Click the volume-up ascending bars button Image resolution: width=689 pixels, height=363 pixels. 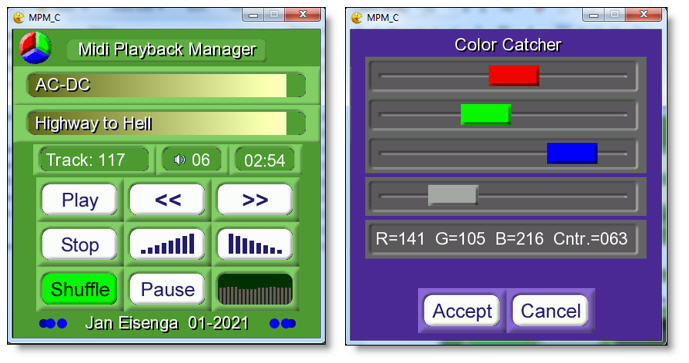tap(167, 244)
